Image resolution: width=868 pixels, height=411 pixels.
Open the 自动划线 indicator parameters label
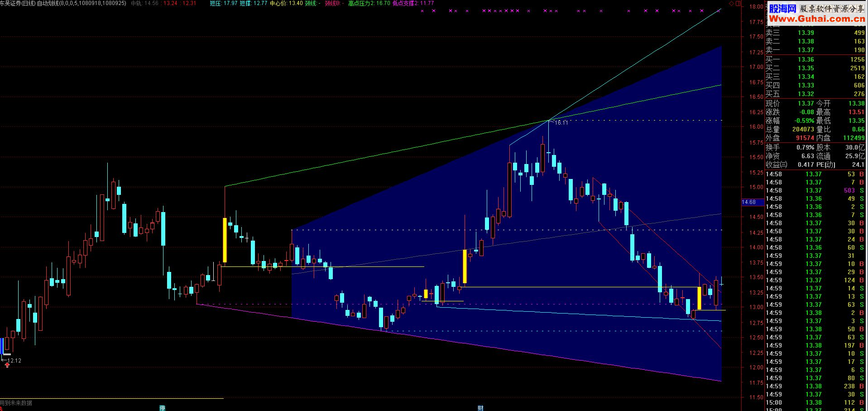[x=82, y=3]
